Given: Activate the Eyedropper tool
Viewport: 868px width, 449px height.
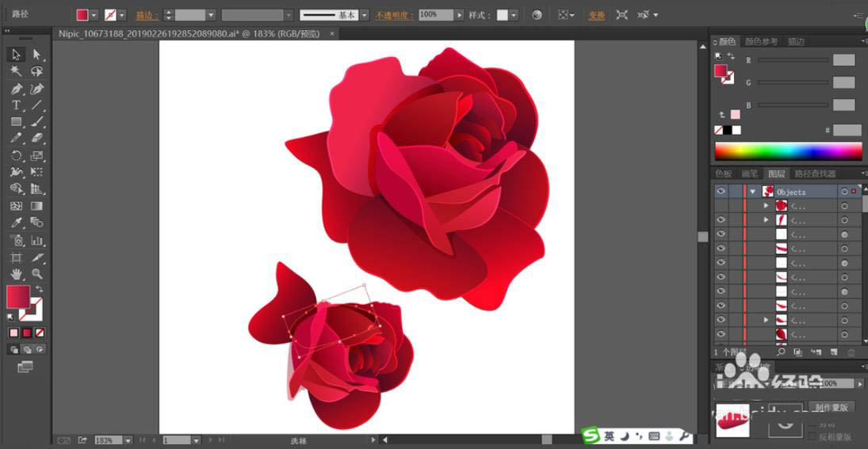Looking at the screenshot, I should tap(16, 223).
